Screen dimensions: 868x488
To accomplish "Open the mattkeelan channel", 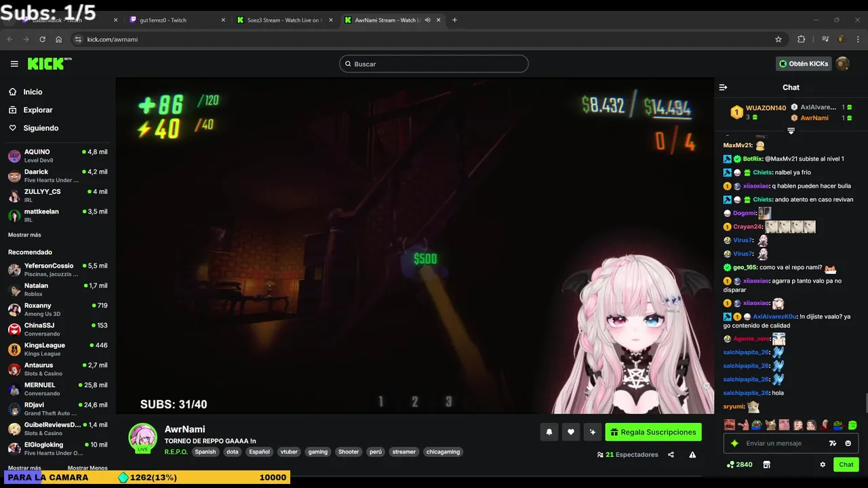I will 58,216.
